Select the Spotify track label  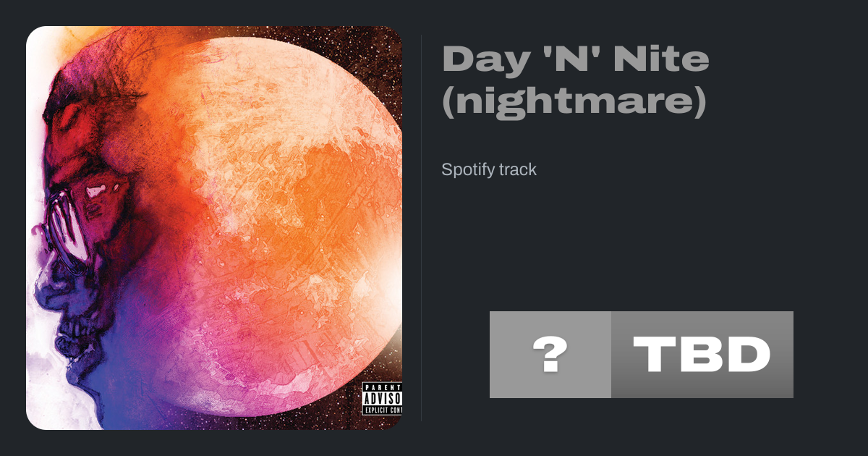(x=489, y=170)
